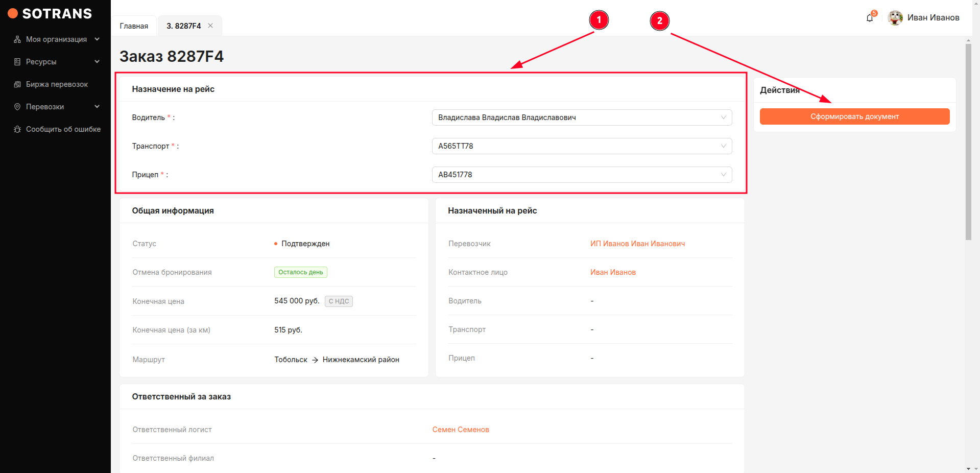Click the bug icon for Сообщить об ошибке

[x=17, y=129]
